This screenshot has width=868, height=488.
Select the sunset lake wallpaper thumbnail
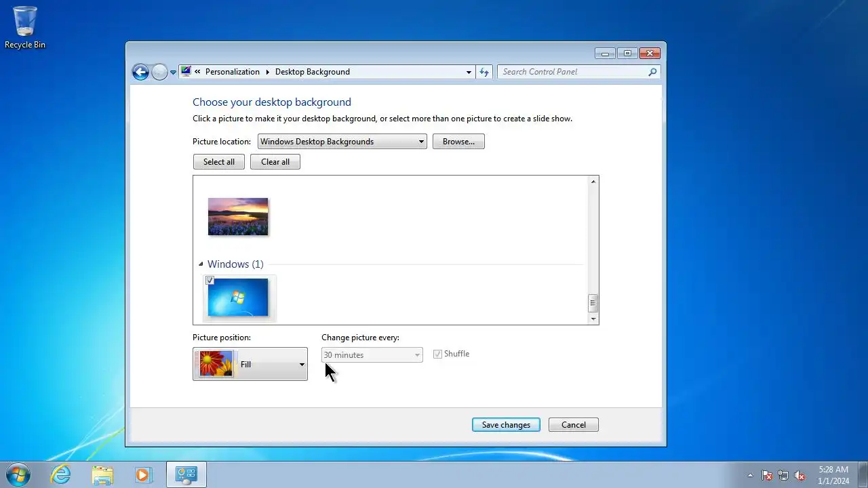coord(238,217)
